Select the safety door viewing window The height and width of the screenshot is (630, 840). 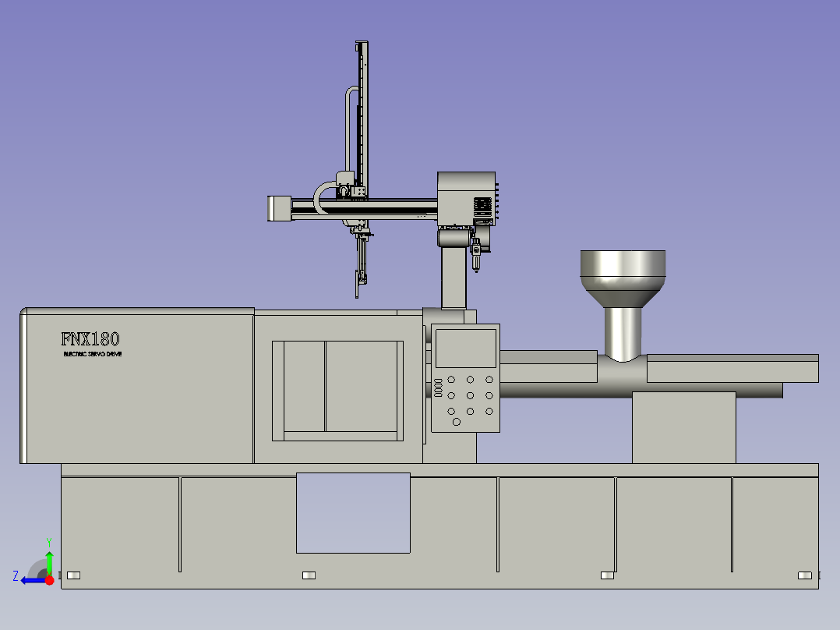337,391
